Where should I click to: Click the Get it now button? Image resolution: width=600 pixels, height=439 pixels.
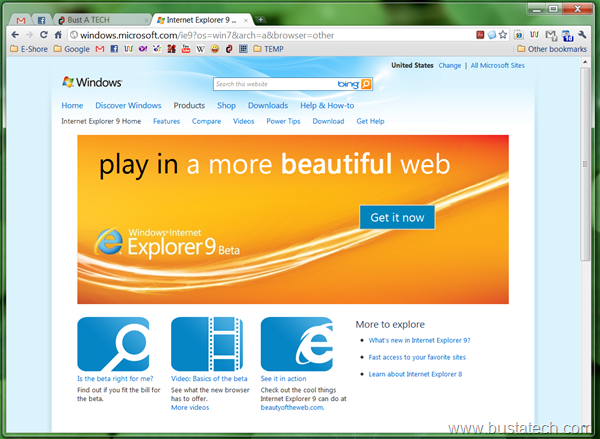pyautogui.click(x=397, y=217)
